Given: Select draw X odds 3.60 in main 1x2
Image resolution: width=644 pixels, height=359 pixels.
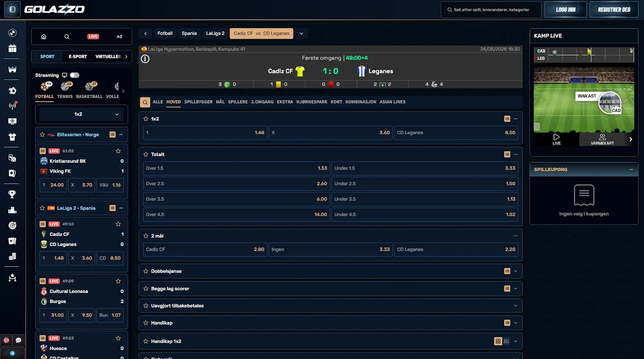Looking at the screenshot, I should tap(330, 133).
